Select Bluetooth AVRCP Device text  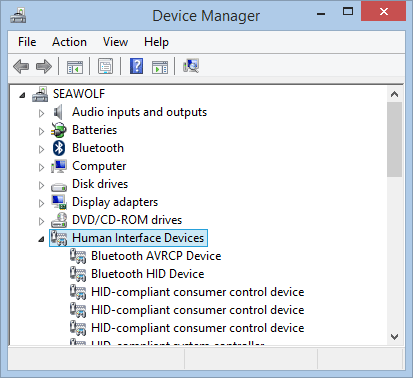click(x=156, y=256)
